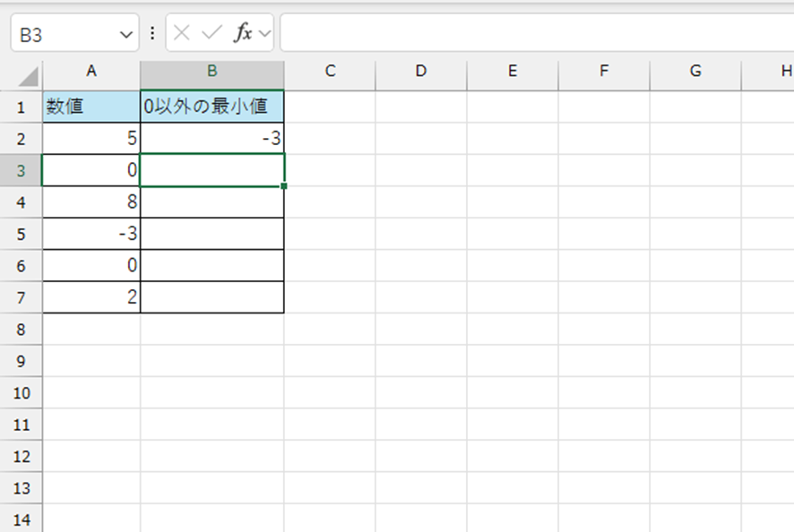Image resolution: width=794 pixels, height=532 pixels.
Task: Click header cell labeled 数値
Action: click(x=91, y=107)
